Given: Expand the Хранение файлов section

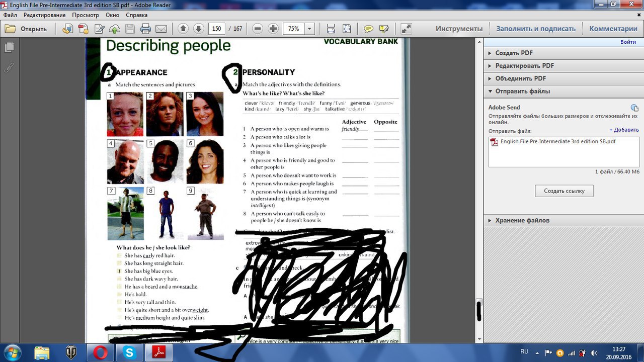Looking at the screenshot, I should point(562,220).
